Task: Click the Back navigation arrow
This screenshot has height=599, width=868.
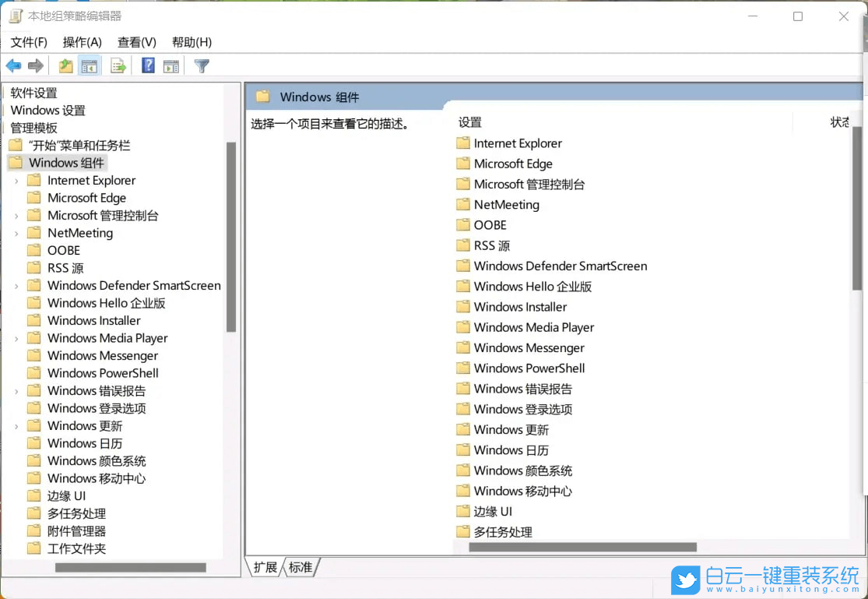Action: pos(13,65)
